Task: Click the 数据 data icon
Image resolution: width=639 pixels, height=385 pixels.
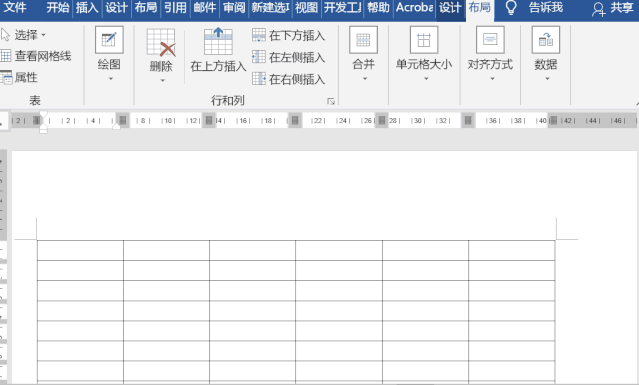Action: click(x=546, y=40)
